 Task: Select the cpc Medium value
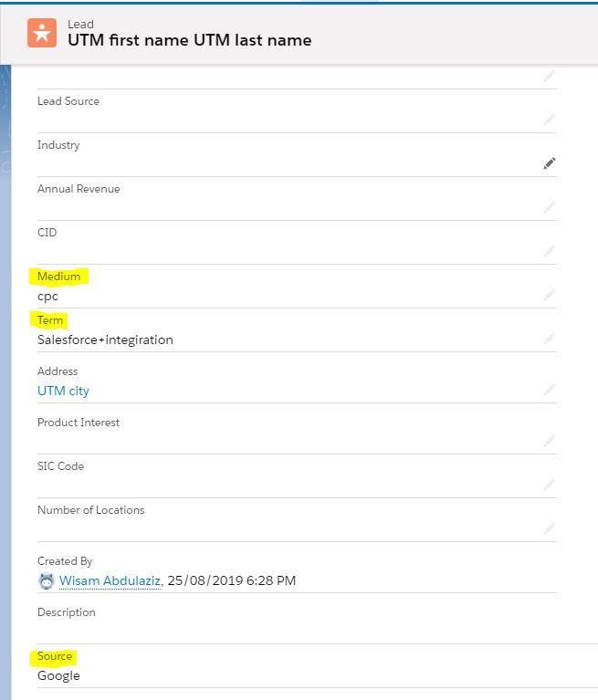click(47, 297)
